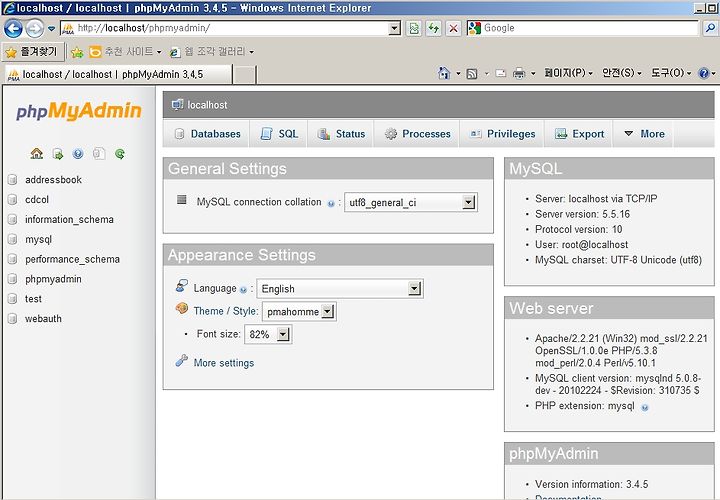Click the compatibility view icon in address bar
The image size is (720, 500).
[414, 28]
